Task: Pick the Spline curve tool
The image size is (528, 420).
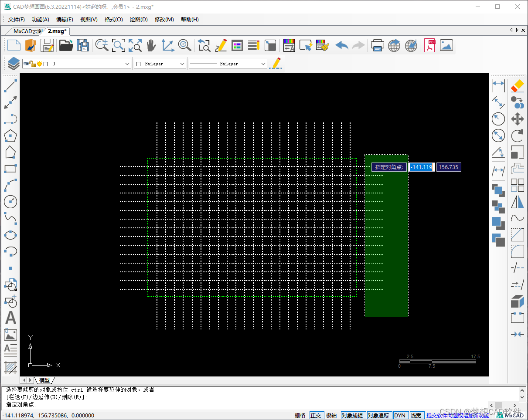Action: click(10, 218)
